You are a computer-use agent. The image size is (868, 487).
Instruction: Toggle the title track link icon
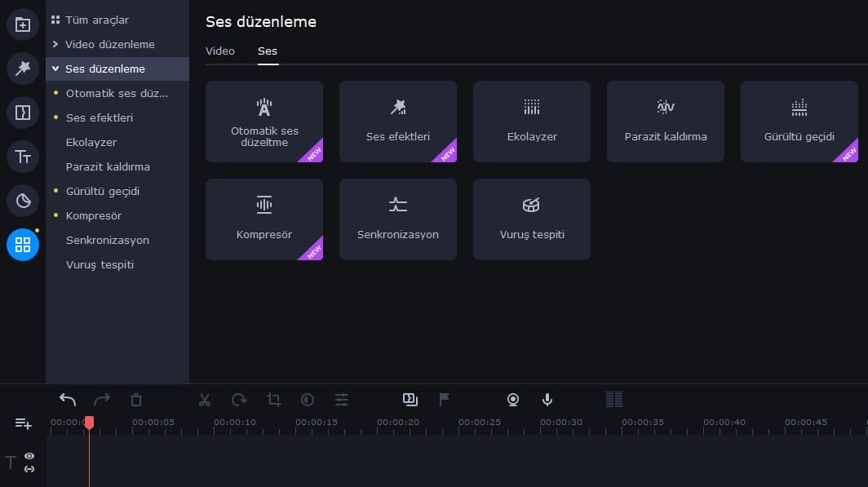pos(29,469)
